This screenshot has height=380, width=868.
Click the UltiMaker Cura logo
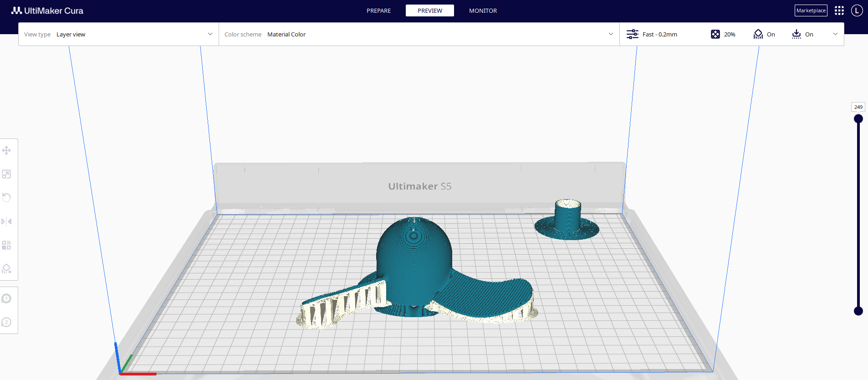47,10
